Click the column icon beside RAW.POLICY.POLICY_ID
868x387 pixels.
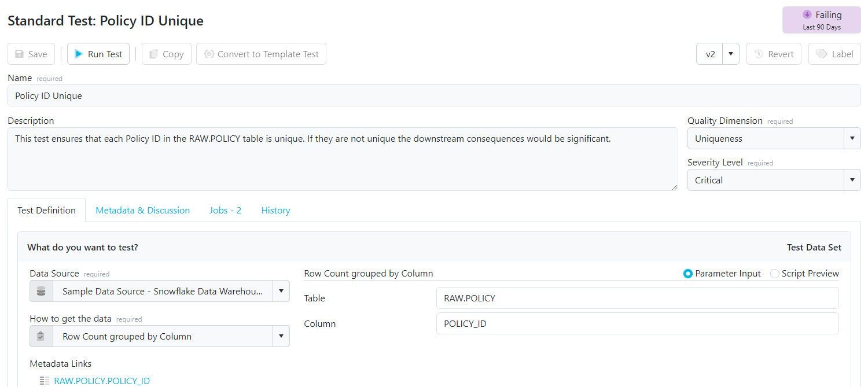tap(45, 381)
